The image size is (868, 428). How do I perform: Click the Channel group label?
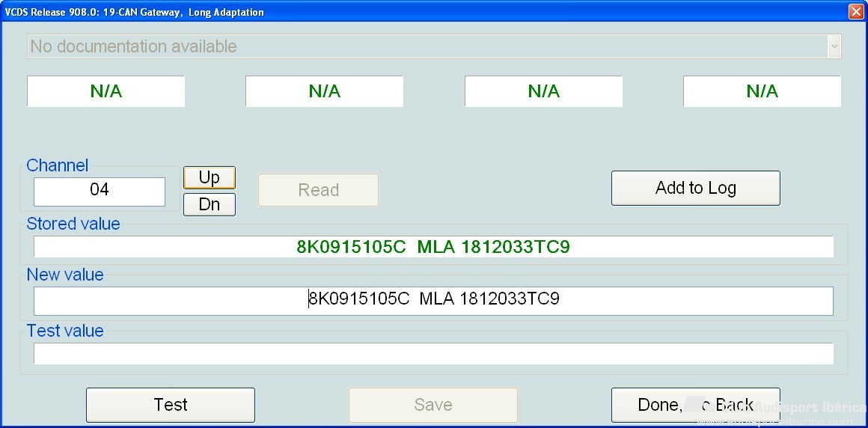[58, 165]
